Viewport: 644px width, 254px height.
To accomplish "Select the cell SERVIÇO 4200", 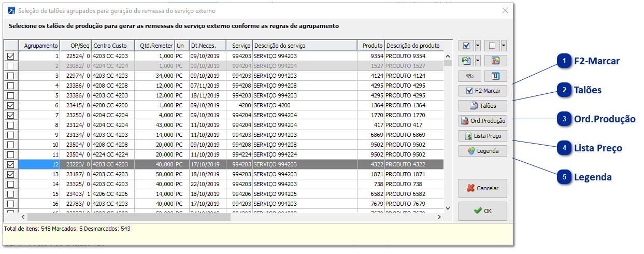I will point(305,105).
